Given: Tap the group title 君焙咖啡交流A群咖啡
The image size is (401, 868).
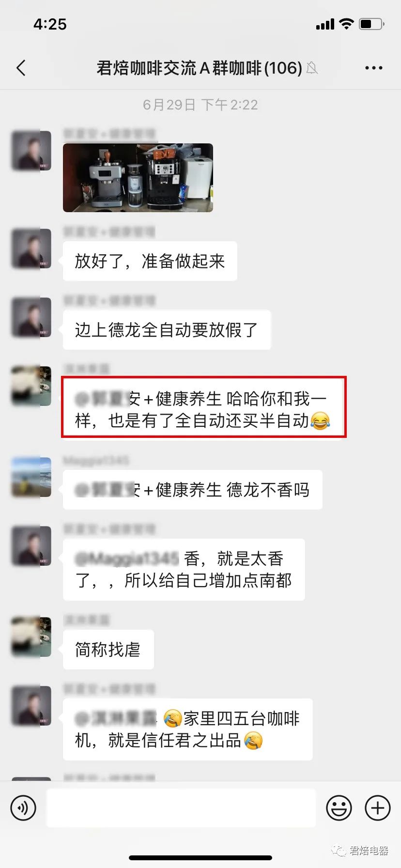Looking at the screenshot, I should tap(199, 68).
